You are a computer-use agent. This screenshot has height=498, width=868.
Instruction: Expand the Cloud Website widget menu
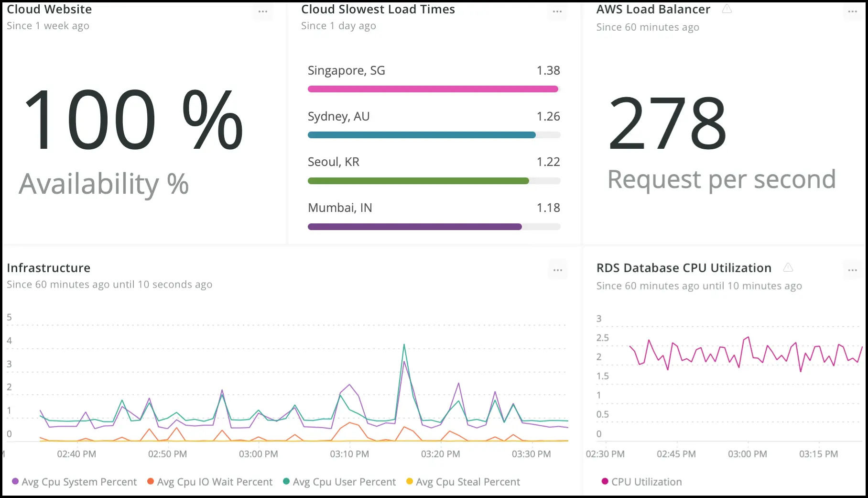(x=263, y=12)
